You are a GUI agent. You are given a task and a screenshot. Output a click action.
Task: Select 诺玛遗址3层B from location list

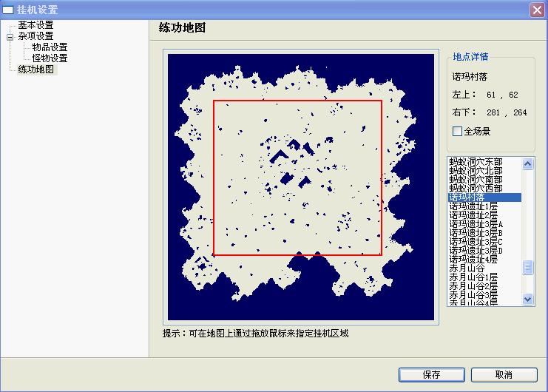(476, 233)
